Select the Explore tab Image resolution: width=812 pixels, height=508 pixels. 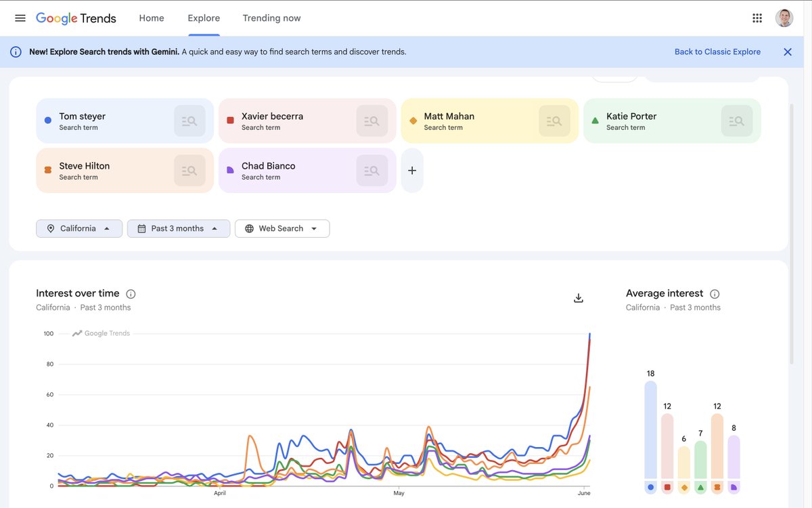[204, 18]
